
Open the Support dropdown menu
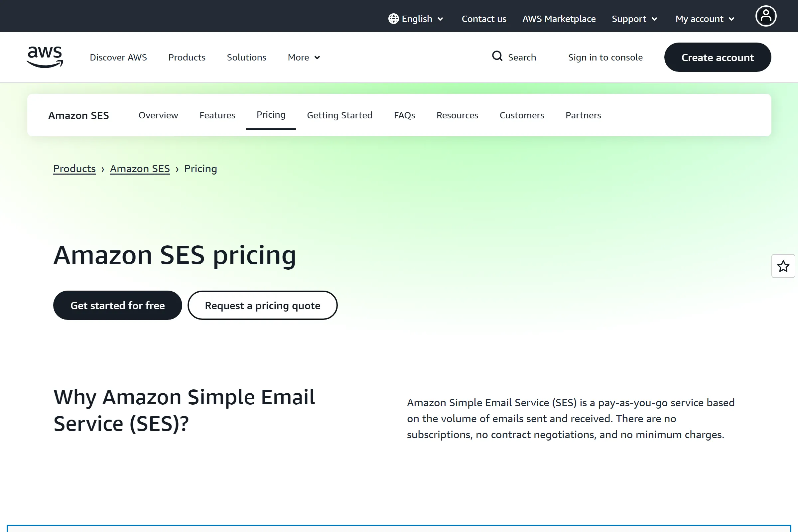tap(634, 19)
